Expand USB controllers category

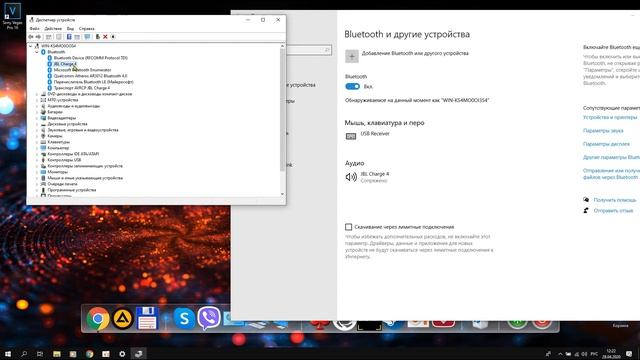[37, 160]
